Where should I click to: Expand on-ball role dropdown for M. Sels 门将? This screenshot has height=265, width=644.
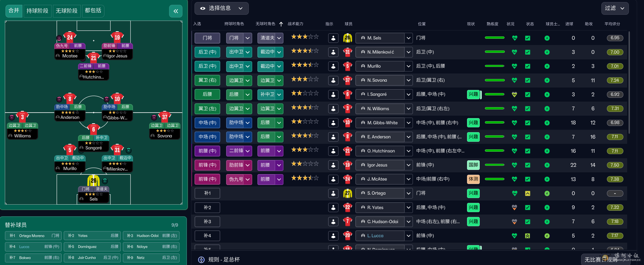pos(248,38)
